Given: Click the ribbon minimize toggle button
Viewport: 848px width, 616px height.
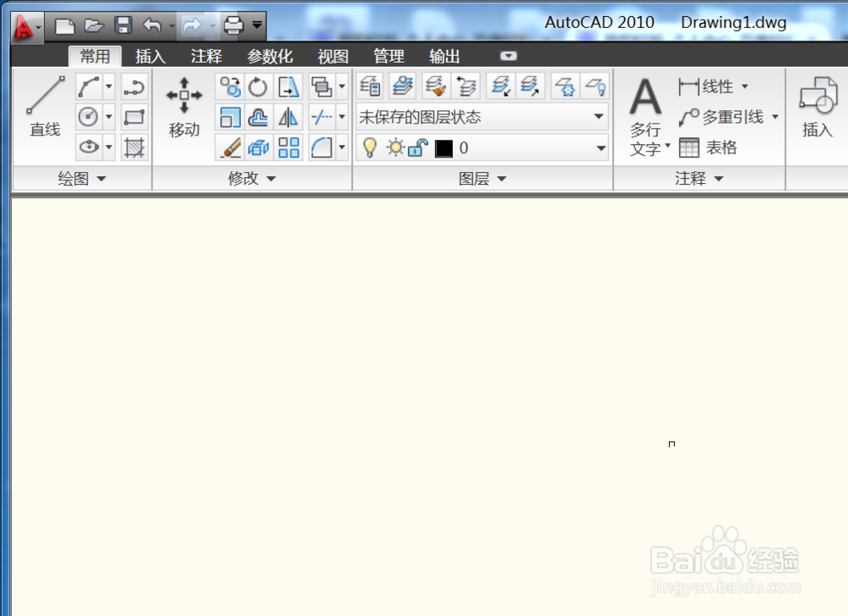Looking at the screenshot, I should click(508, 56).
